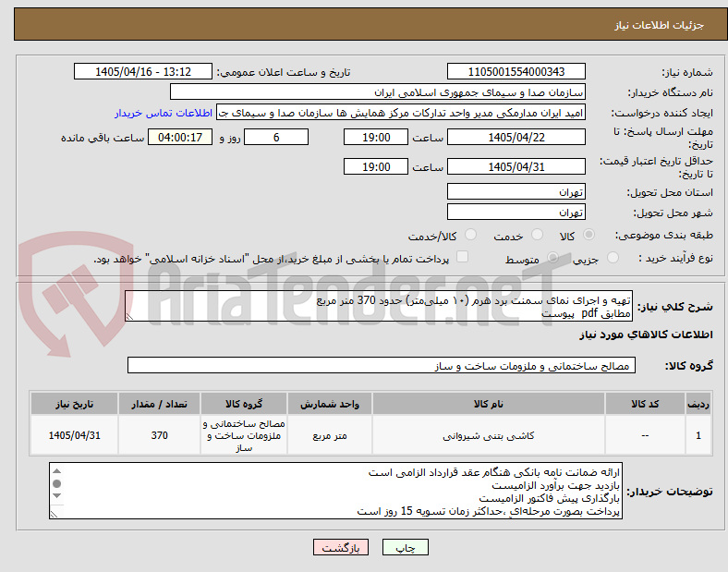
Task: Click the goods group cell in table row
Action: coord(244,435)
